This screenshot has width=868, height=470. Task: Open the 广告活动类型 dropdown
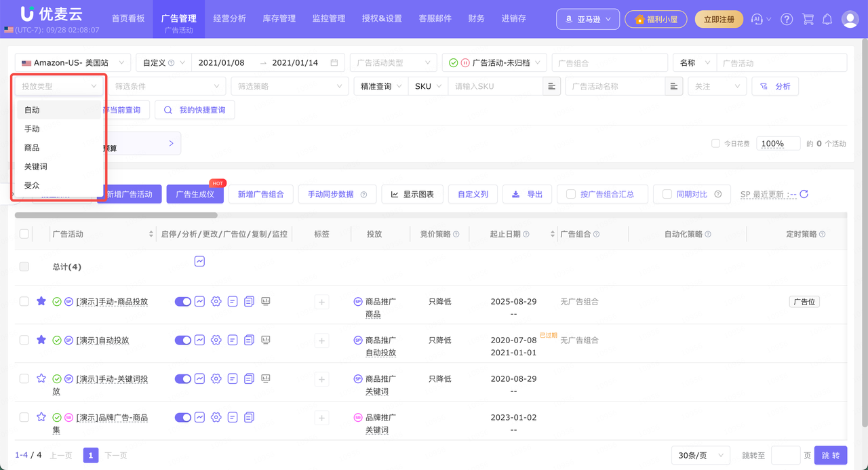click(x=393, y=62)
